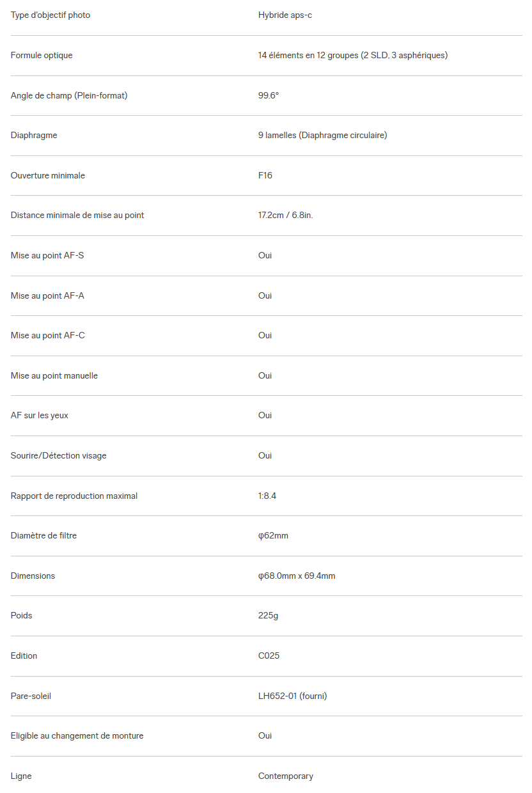Select the 'φ68.0mm x 69.4mm' dimensions value
This screenshot has height=793, width=532.
pos(297,576)
